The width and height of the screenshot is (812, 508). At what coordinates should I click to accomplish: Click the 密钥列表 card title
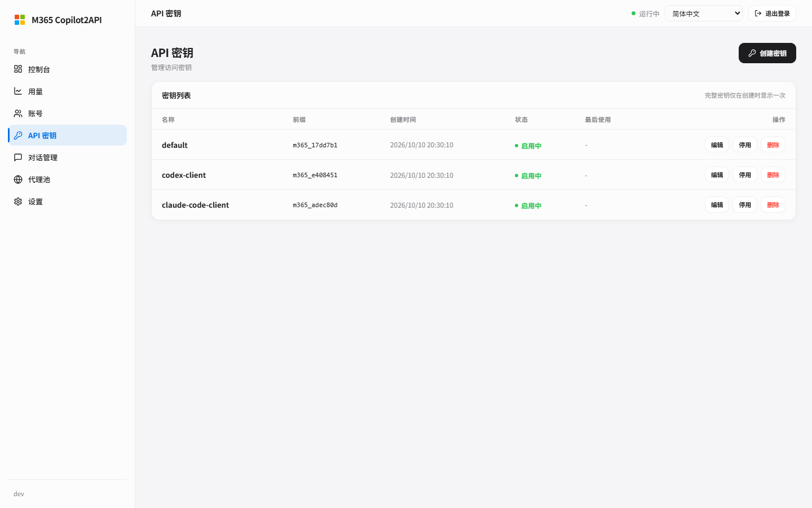[x=176, y=95]
